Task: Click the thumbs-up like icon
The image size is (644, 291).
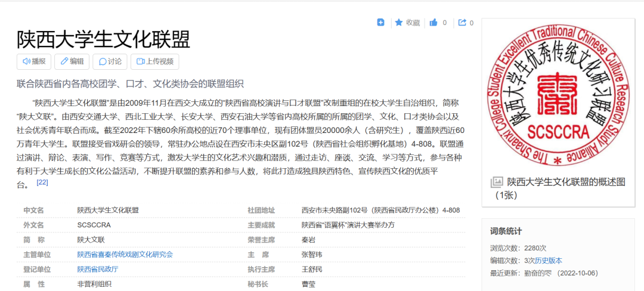Action: (434, 23)
